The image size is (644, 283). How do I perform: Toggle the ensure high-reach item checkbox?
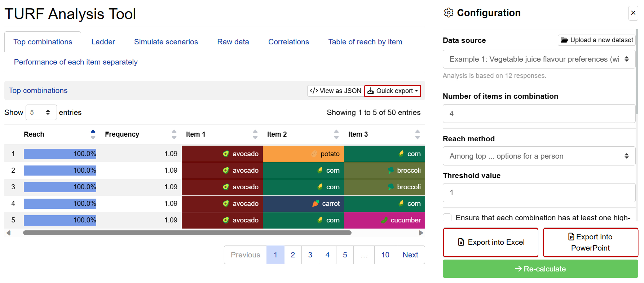447,217
